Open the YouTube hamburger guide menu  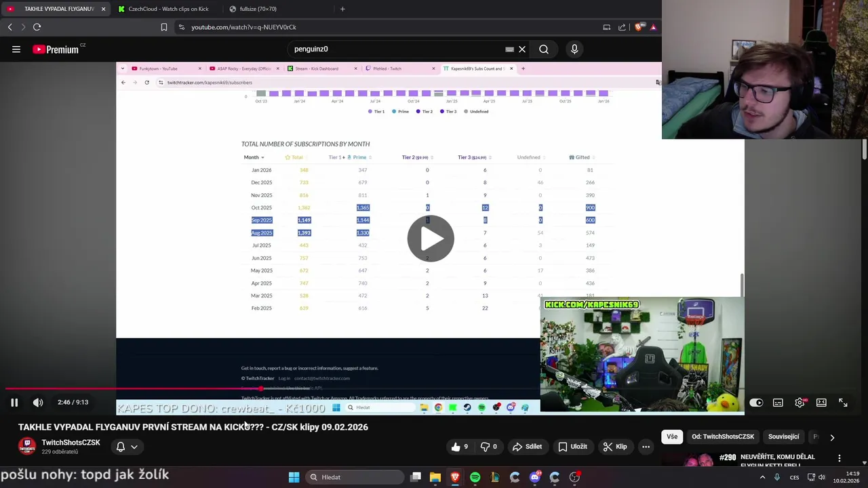pyautogui.click(x=16, y=49)
